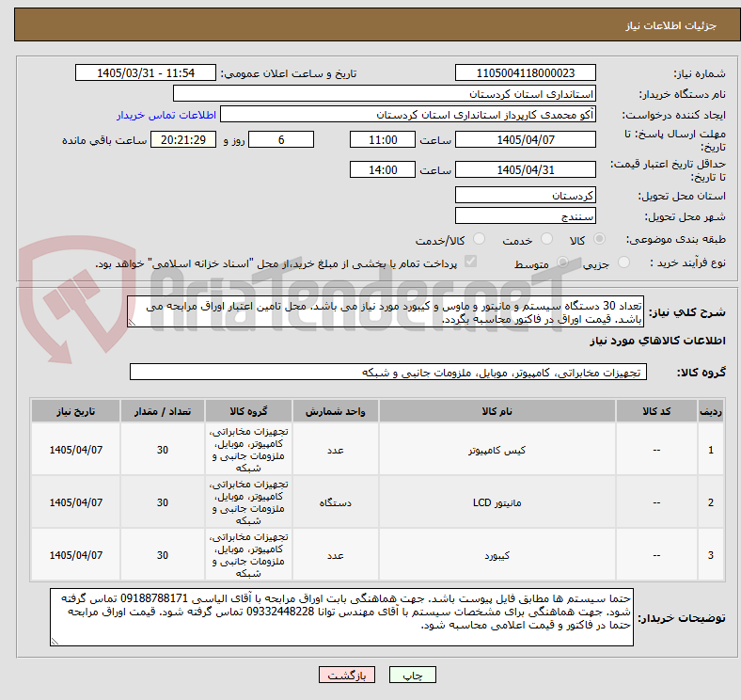Click the دستگاه unit cell in row 2
741x700 pixels.
point(336,502)
